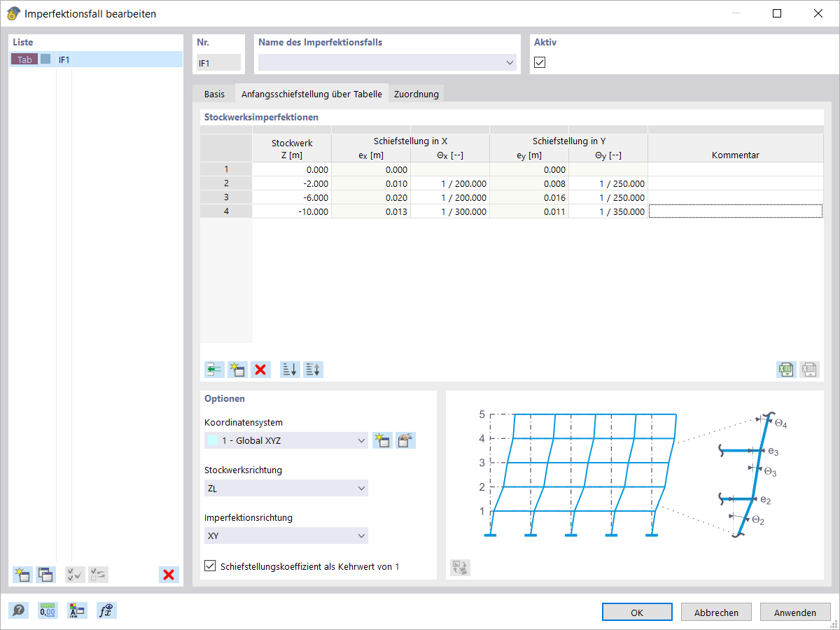
Task: Click the ey cell with value 0.016
Action: tap(529, 197)
